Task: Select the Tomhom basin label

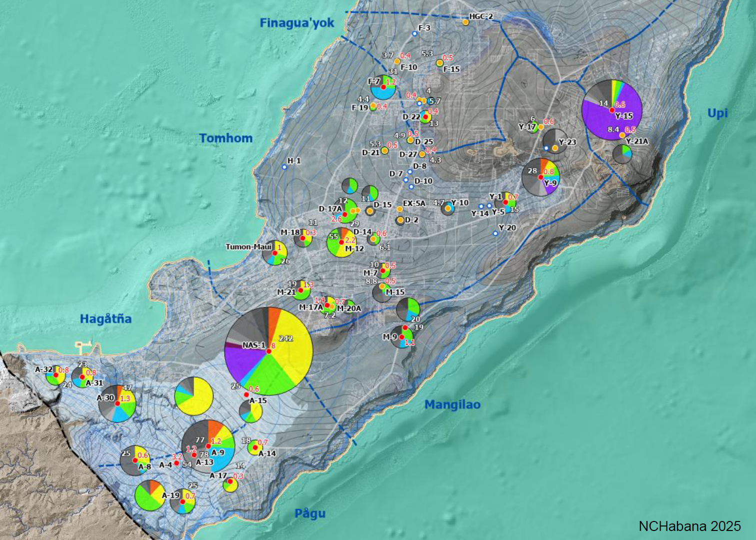Action: tap(225, 138)
